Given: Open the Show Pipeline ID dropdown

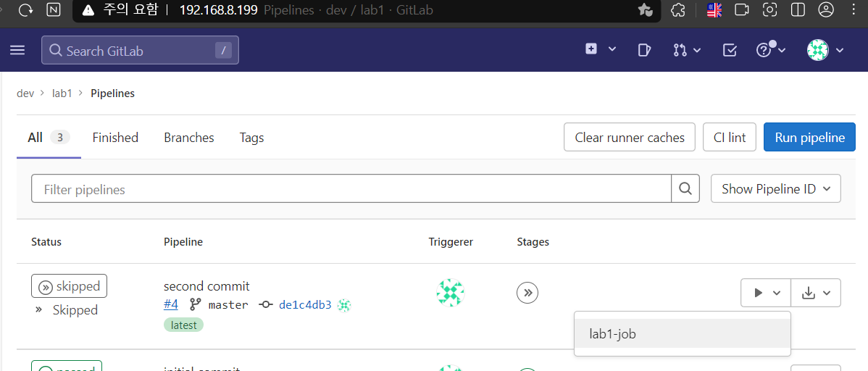Looking at the screenshot, I should (775, 189).
